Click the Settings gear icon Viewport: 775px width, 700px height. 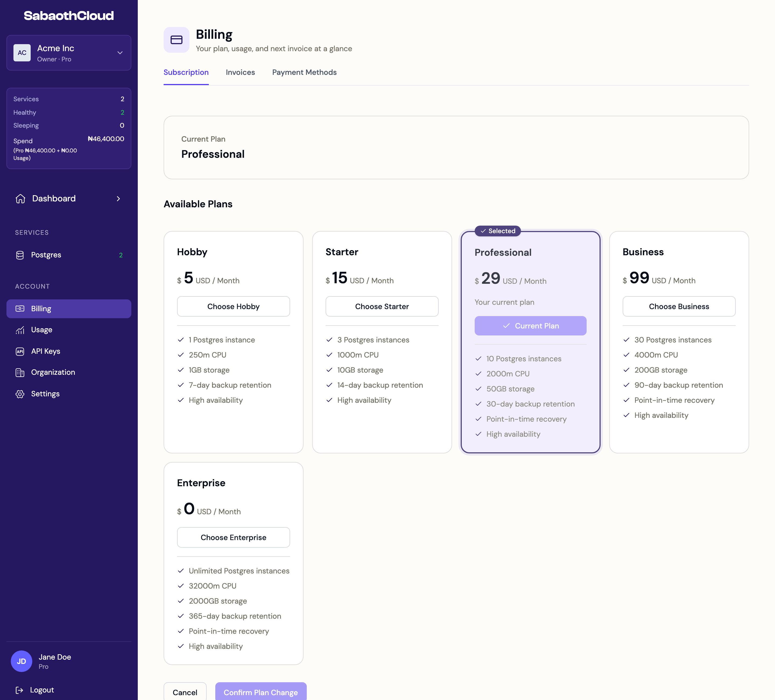tap(20, 394)
